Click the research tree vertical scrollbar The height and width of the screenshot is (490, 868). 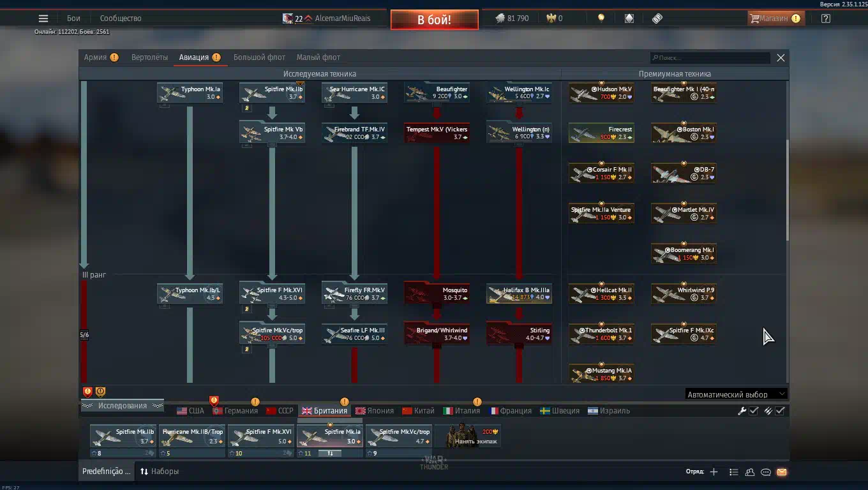click(787, 190)
